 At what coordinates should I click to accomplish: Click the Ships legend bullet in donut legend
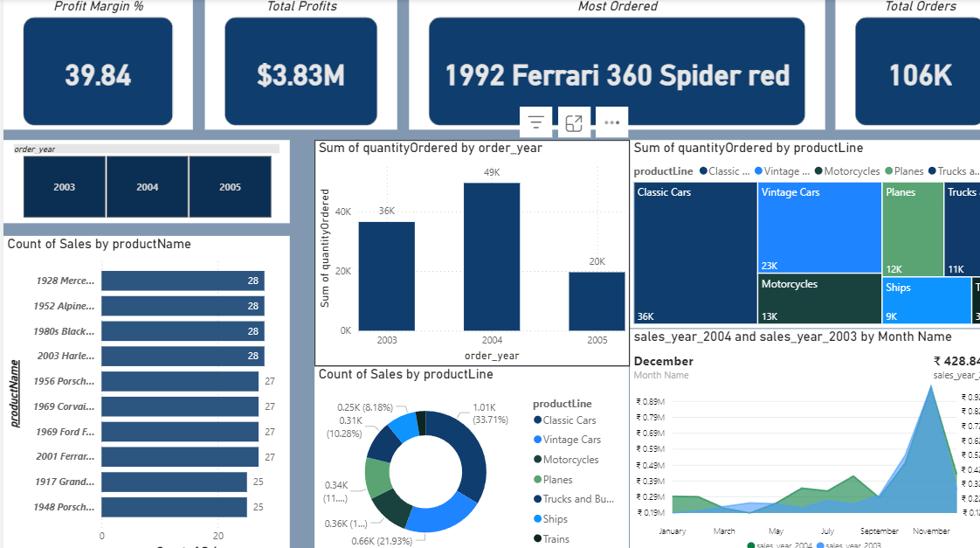coord(538,517)
